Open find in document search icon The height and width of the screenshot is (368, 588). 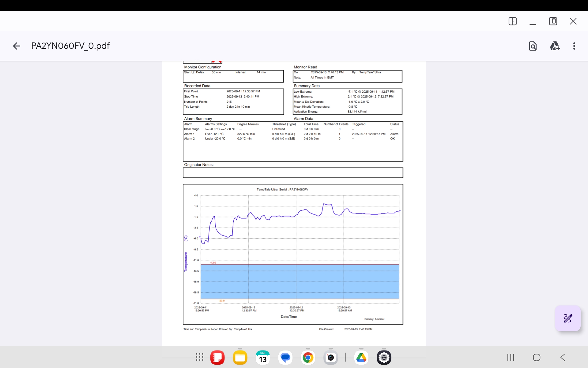click(x=533, y=46)
